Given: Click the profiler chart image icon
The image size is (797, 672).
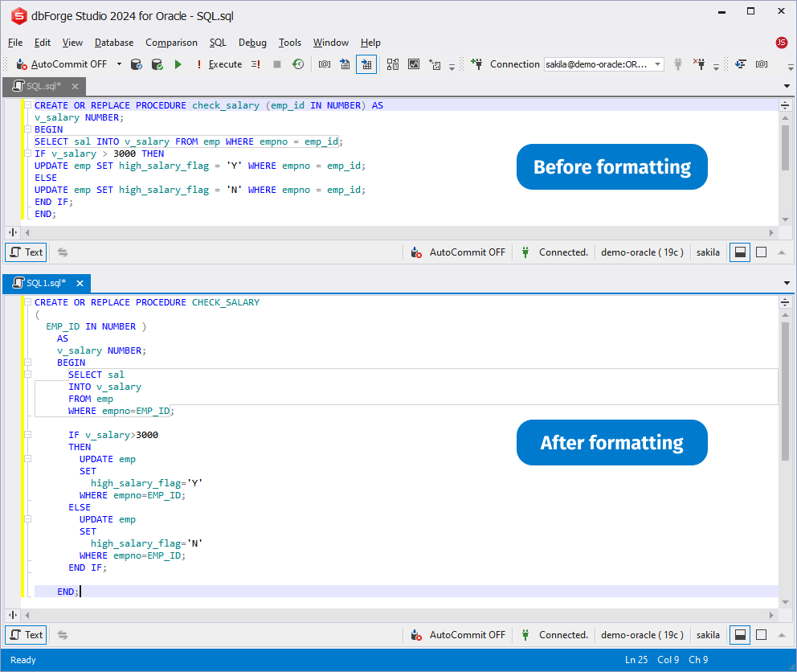Looking at the screenshot, I should pos(414,64).
